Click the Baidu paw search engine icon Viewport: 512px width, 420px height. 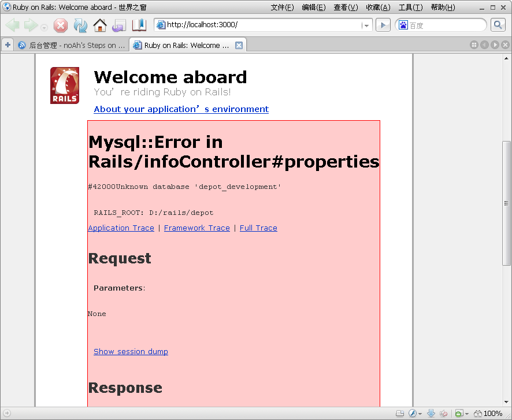pyautogui.click(x=403, y=25)
